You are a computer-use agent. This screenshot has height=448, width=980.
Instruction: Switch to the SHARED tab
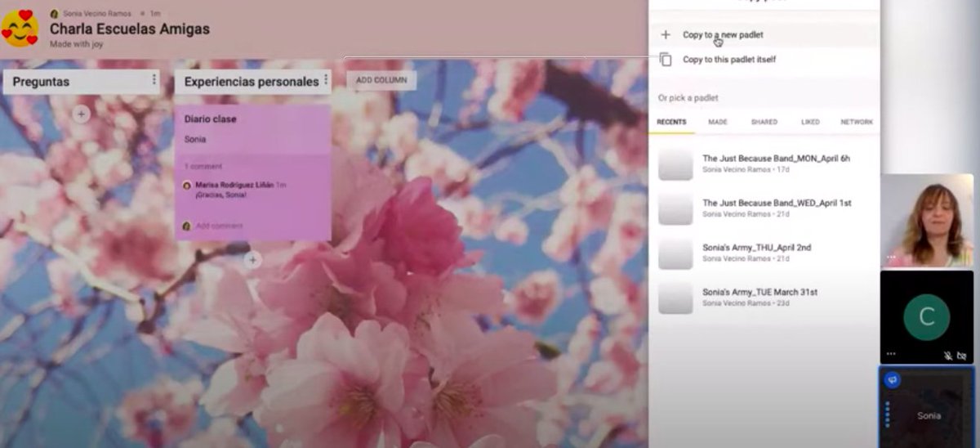coord(764,122)
